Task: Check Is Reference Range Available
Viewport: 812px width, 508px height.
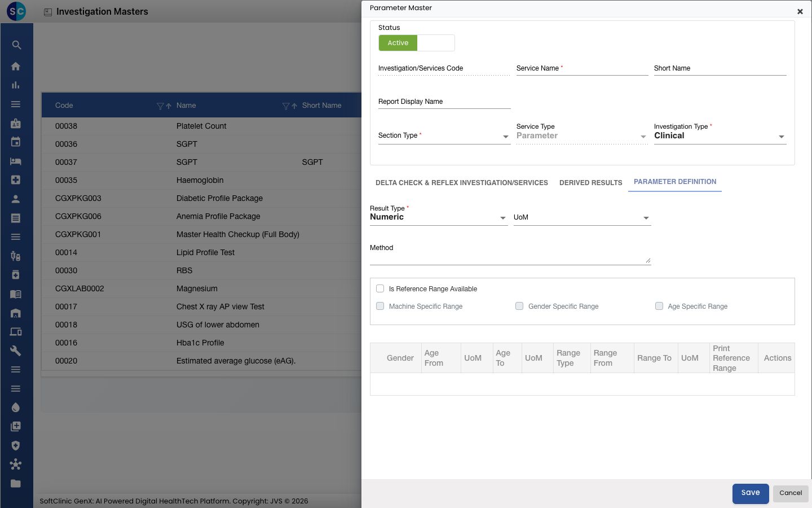Action: (x=380, y=288)
